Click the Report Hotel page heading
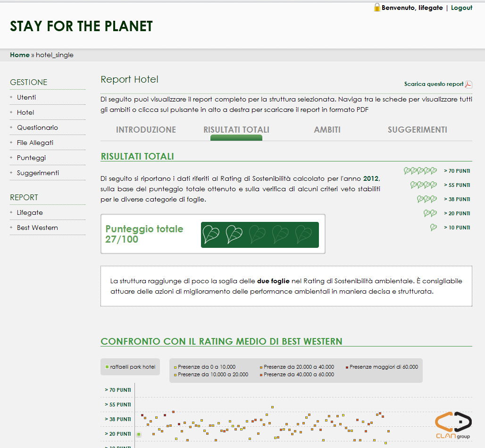Viewport: 485px width, 448px height. pos(129,79)
